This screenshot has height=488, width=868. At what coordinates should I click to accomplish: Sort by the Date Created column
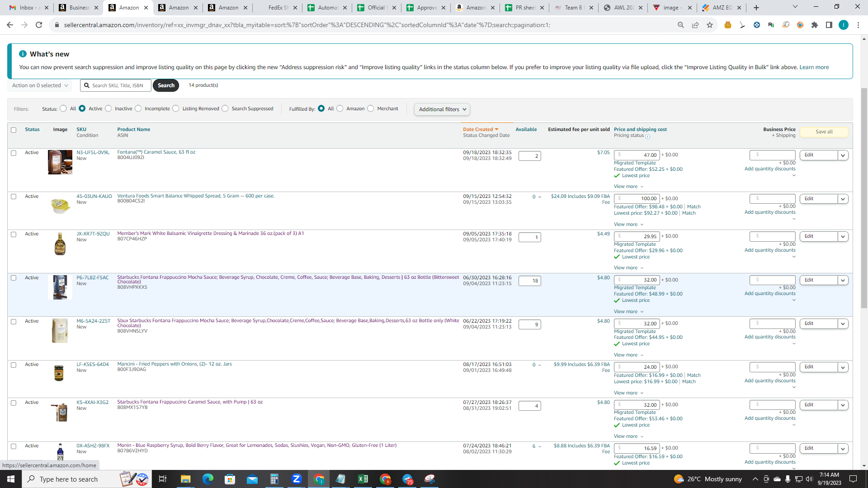point(480,130)
